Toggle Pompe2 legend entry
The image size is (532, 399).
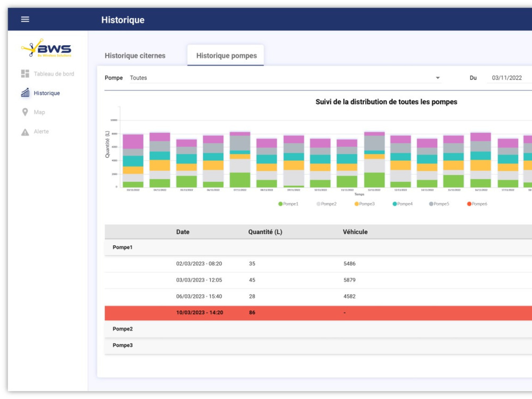click(x=327, y=204)
